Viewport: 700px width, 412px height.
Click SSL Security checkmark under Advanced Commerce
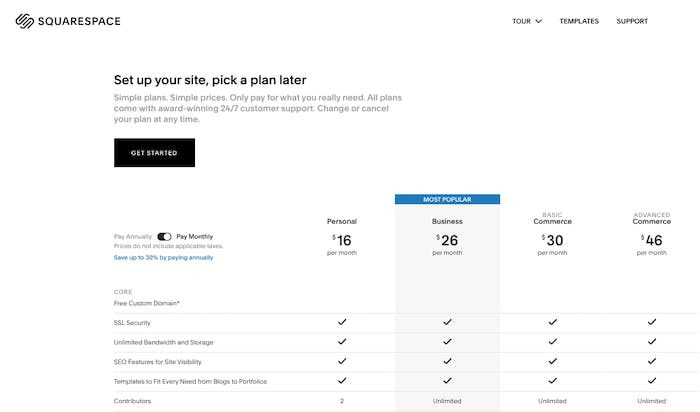652,323
